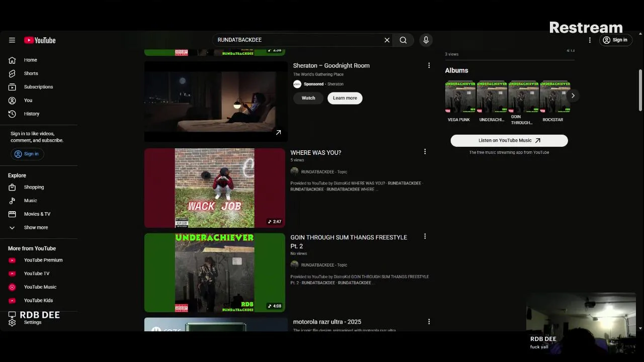Expand Show more under Explore
Image resolution: width=644 pixels, height=362 pixels.
coord(36,228)
